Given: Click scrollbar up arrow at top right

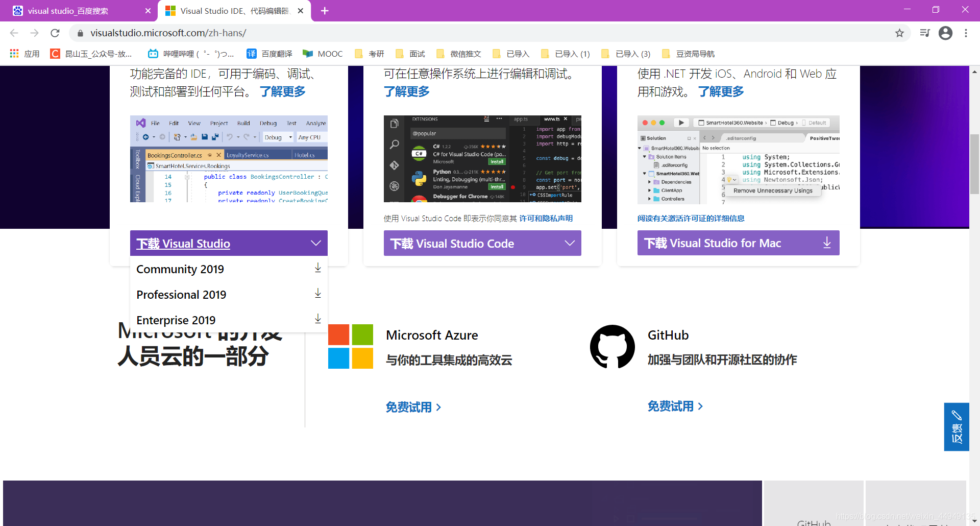Looking at the screenshot, I should click(x=974, y=71).
